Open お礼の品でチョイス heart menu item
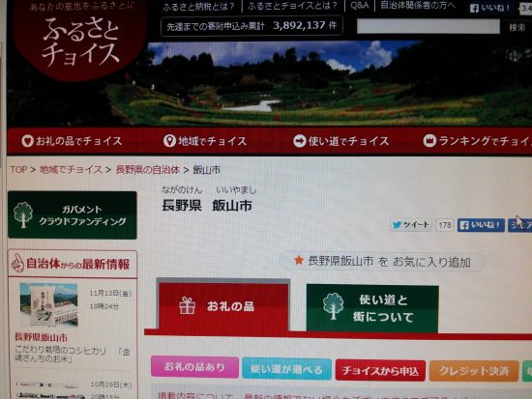Image resolution: width=532 pixels, height=399 pixels. point(72,141)
